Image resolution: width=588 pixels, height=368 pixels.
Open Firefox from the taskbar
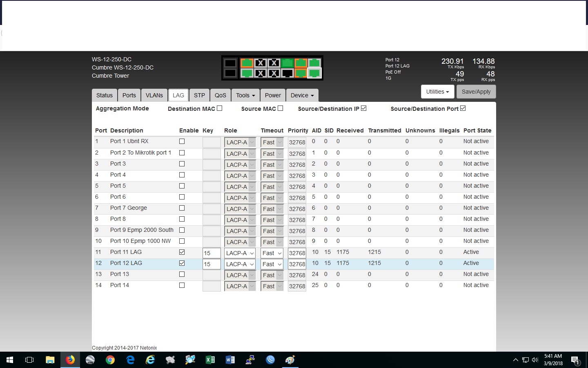click(70, 360)
